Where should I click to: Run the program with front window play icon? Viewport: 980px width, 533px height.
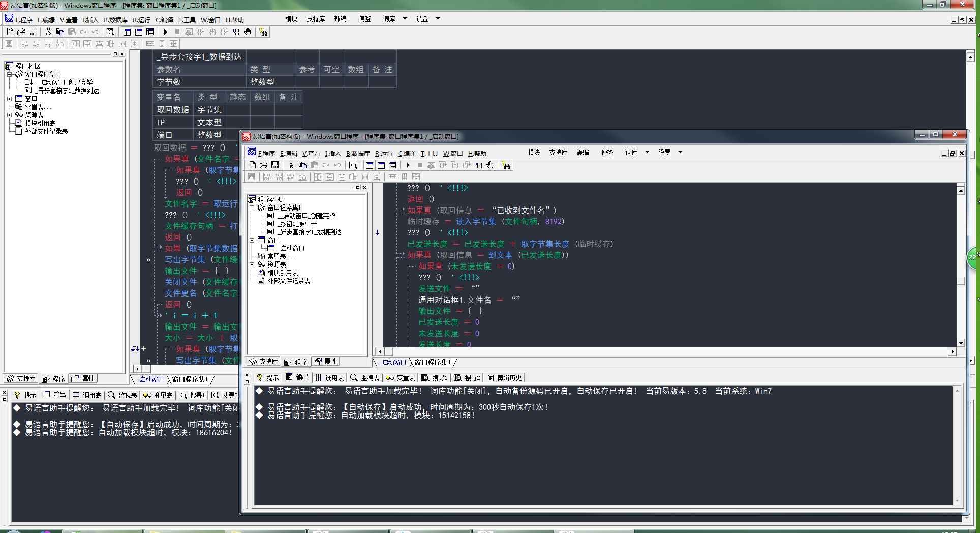[x=408, y=165]
